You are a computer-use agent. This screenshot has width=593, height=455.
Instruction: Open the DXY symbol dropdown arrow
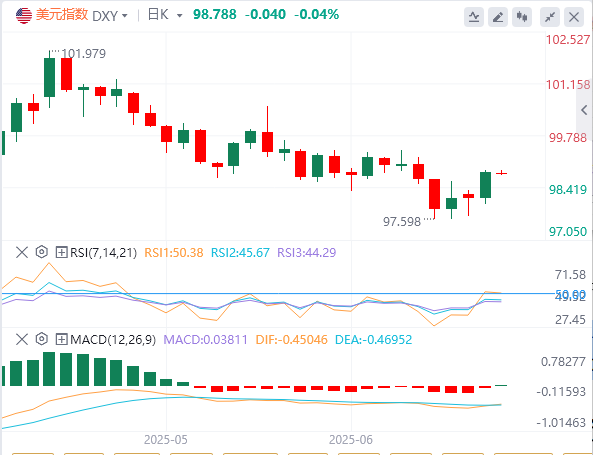click(x=125, y=16)
